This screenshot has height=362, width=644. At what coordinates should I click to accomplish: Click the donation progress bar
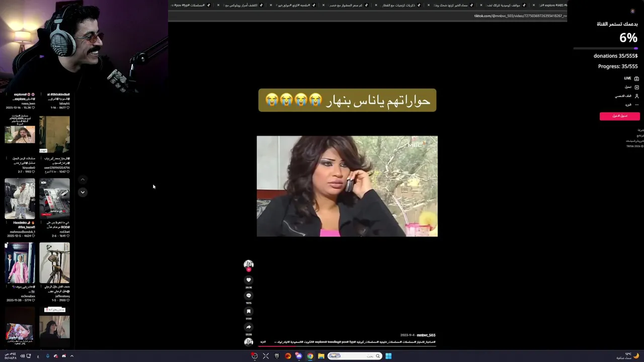click(x=606, y=48)
